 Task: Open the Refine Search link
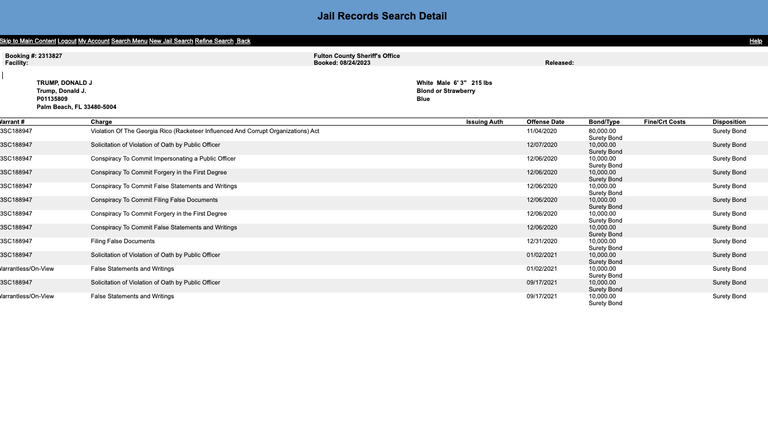pyautogui.click(x=214, y=41)
